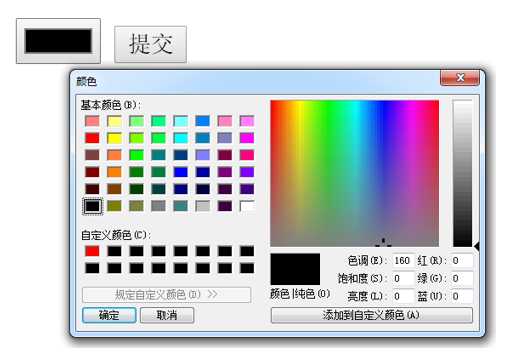Click 添加到自定义颜色 button

[x=372, y=315]
